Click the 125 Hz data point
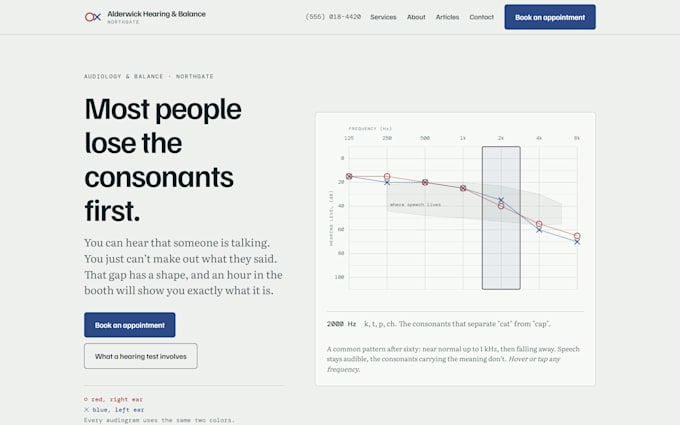Image resolution: width=680 pixels, height=425 pixels. [x=349, y=176]
